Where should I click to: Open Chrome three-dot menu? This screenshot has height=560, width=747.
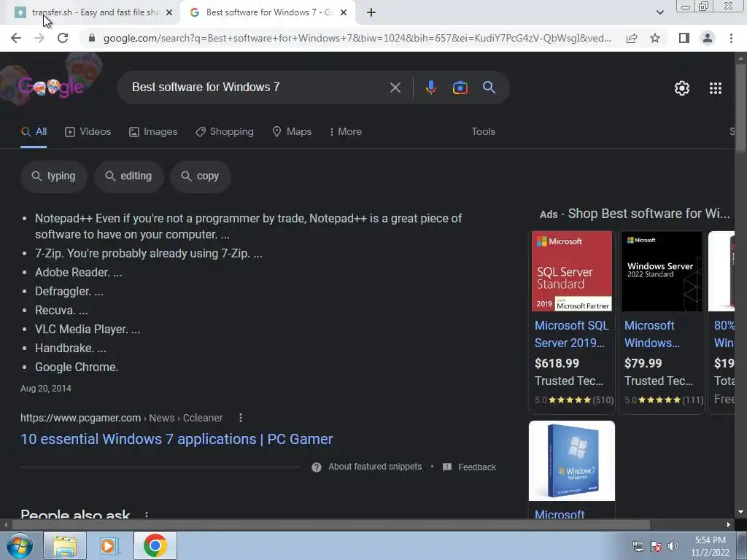click(731, 38)
